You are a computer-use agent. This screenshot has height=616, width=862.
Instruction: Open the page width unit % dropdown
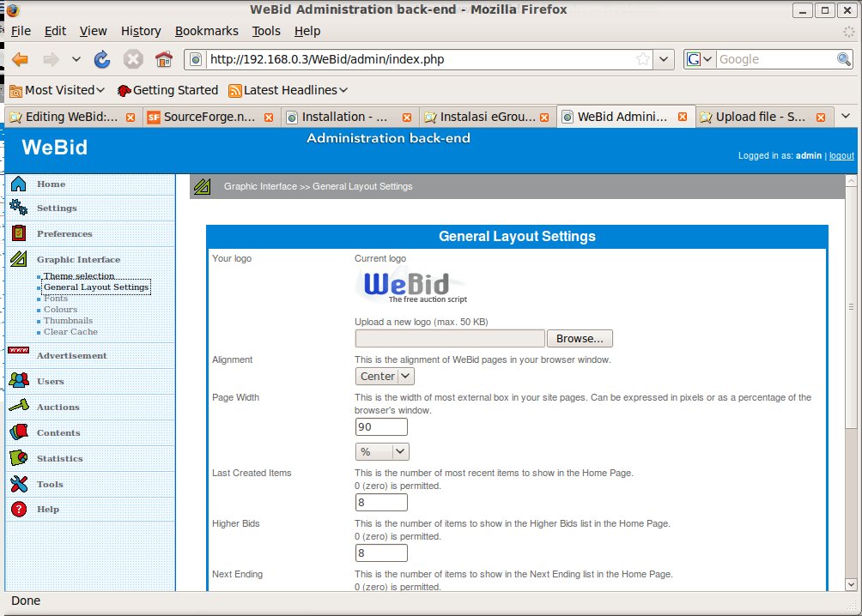(382, 451)
